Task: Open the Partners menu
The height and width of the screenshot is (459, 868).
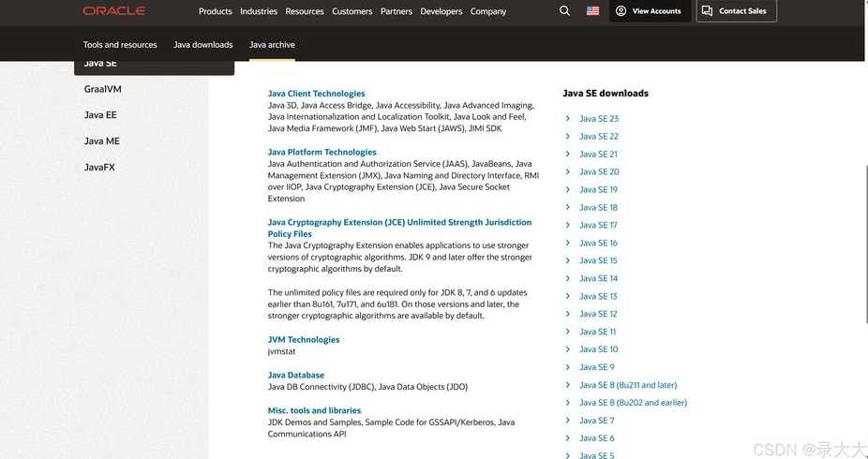Action: 397,11
